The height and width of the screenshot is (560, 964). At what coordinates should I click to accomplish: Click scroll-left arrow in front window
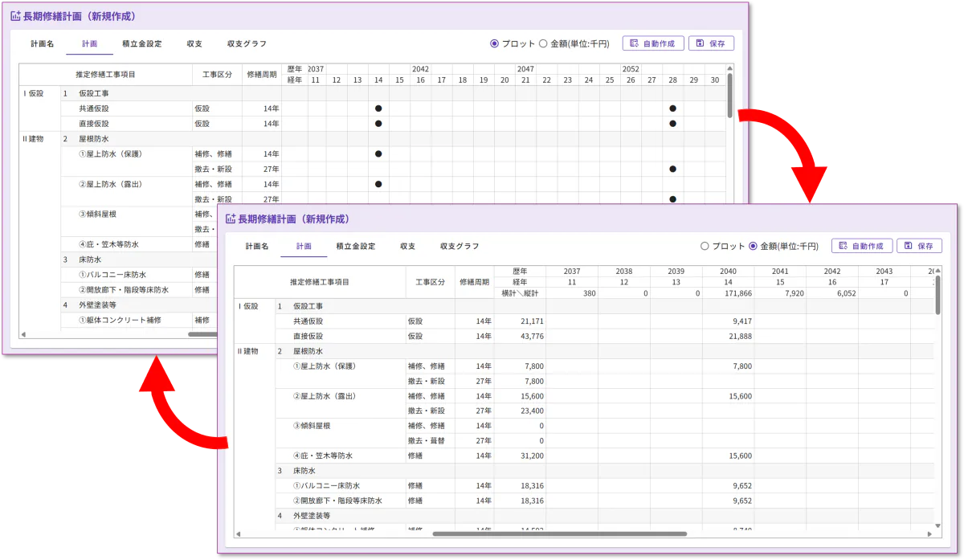coord(238,533)
